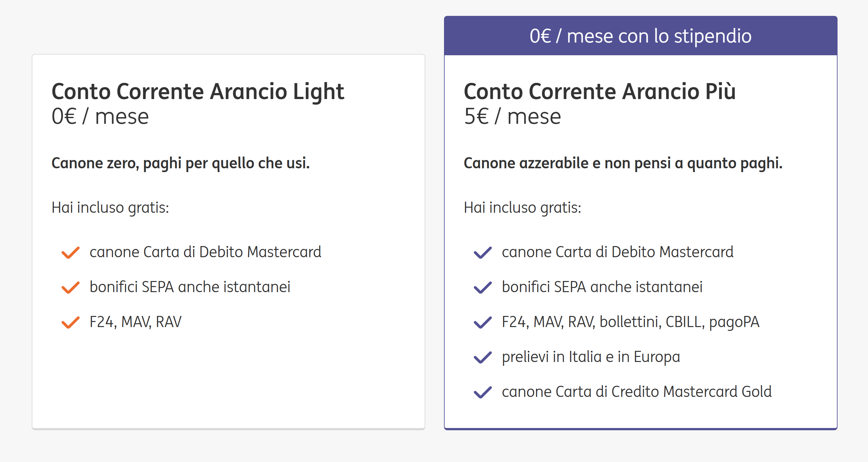
Task: Click 'canone Carta di Credito Mastercard Gold' text
Action: (x=637, y=392)
